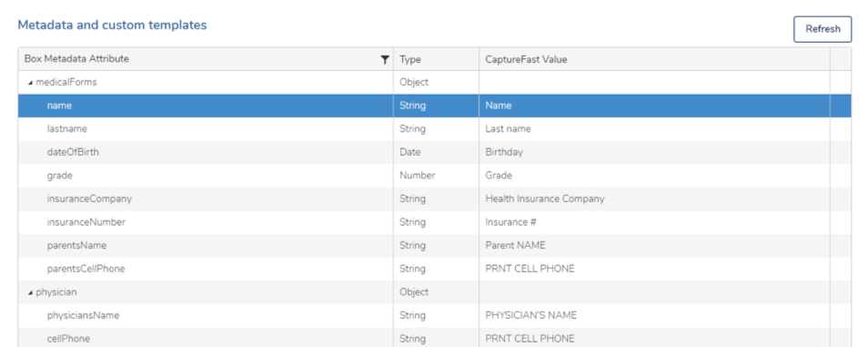The width and height of the screenshot is (868, 347).
Task: Click the Type column header
Action: [436, 59]
